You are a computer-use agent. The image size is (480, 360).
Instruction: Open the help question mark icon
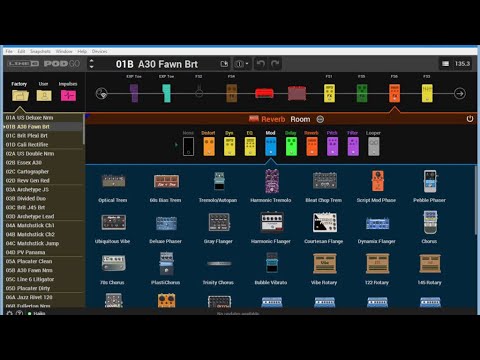pos(20,313)
